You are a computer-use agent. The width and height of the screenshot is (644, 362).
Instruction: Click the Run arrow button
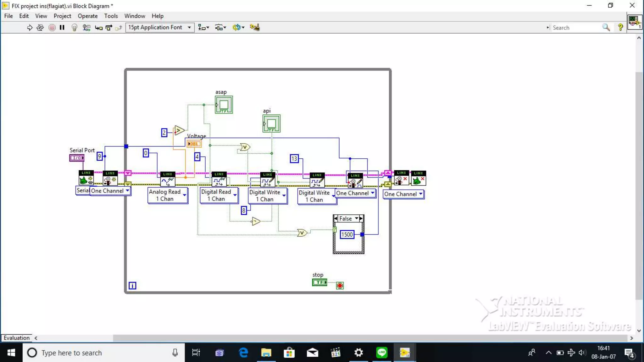point(30,28)
